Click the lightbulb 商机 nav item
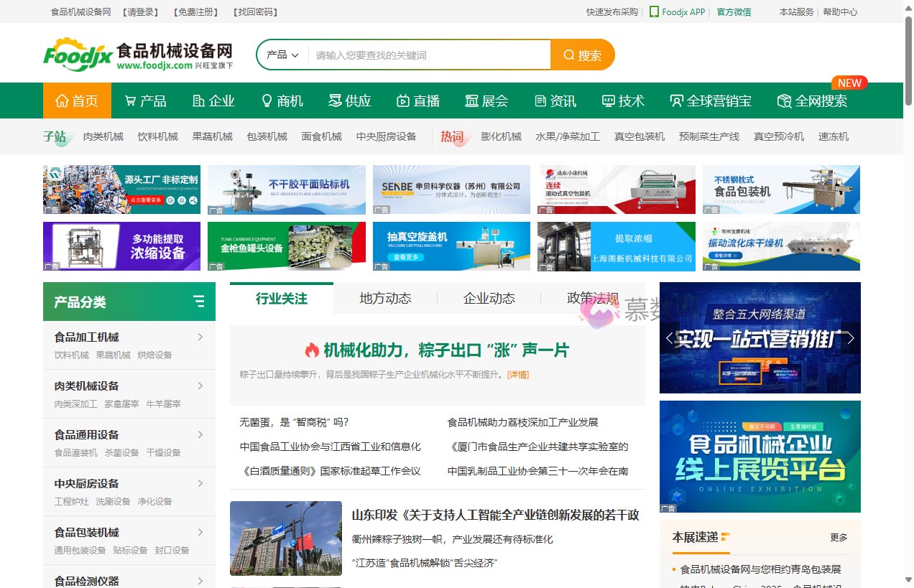The height and width of the screenshot is (588, 914). [x=282, y=101]
